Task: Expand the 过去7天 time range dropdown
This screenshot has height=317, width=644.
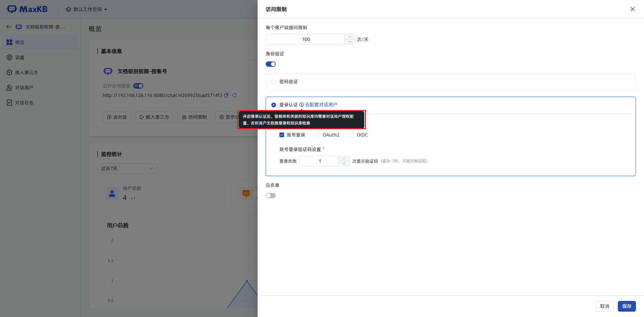Action: tap(127, 168)
